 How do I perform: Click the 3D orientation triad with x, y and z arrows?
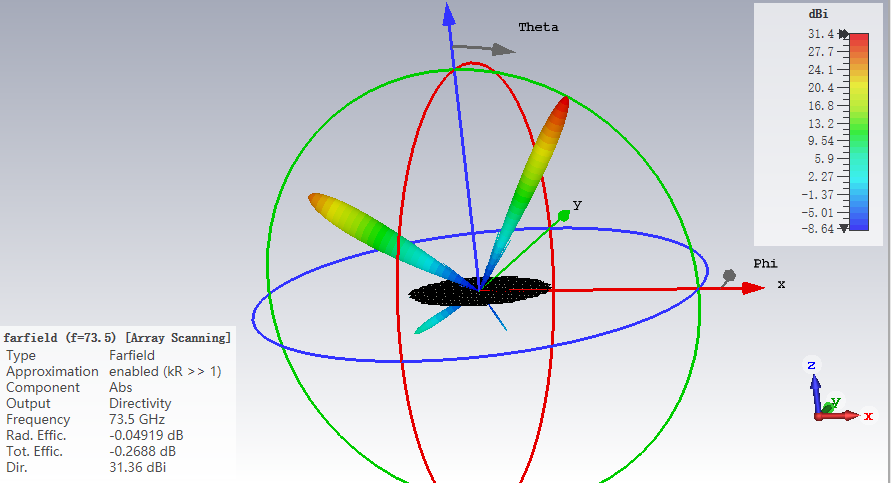tap(838, 392)
